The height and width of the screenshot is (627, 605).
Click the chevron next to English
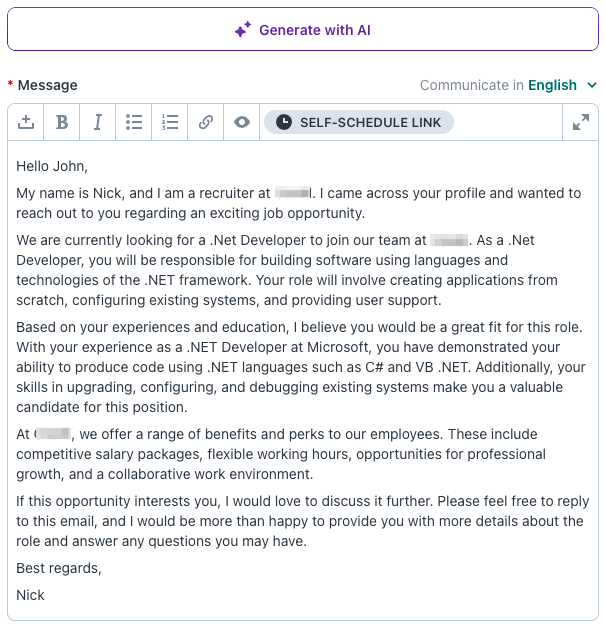(592, 85)
